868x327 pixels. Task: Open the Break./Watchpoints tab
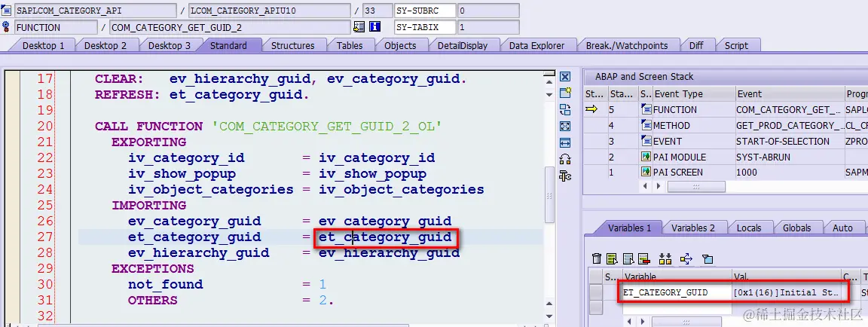coord(627,45)
